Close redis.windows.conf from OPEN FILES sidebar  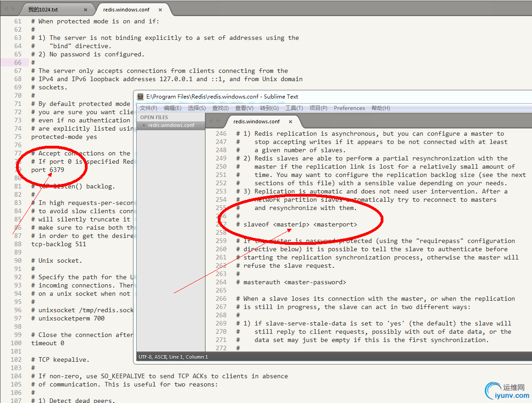click(144, 125)
